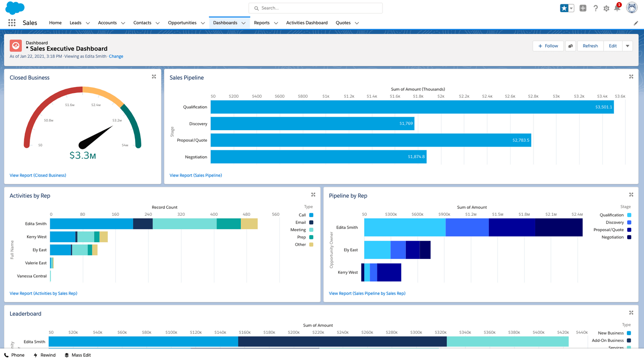Image resolution: width=644 pixels, height=362 pixels.
Task: Go to the Activities Dashboard tab
Action: tap(307, 23)
